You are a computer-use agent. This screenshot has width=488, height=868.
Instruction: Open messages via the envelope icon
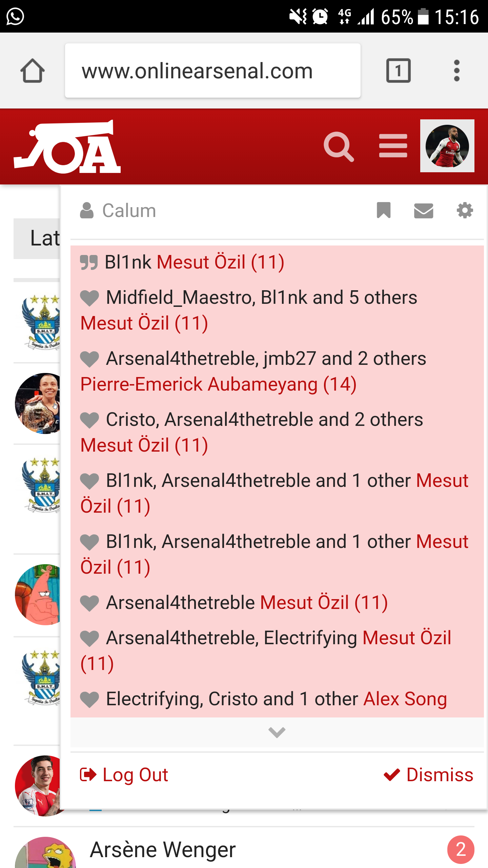(x=424, y=211)
